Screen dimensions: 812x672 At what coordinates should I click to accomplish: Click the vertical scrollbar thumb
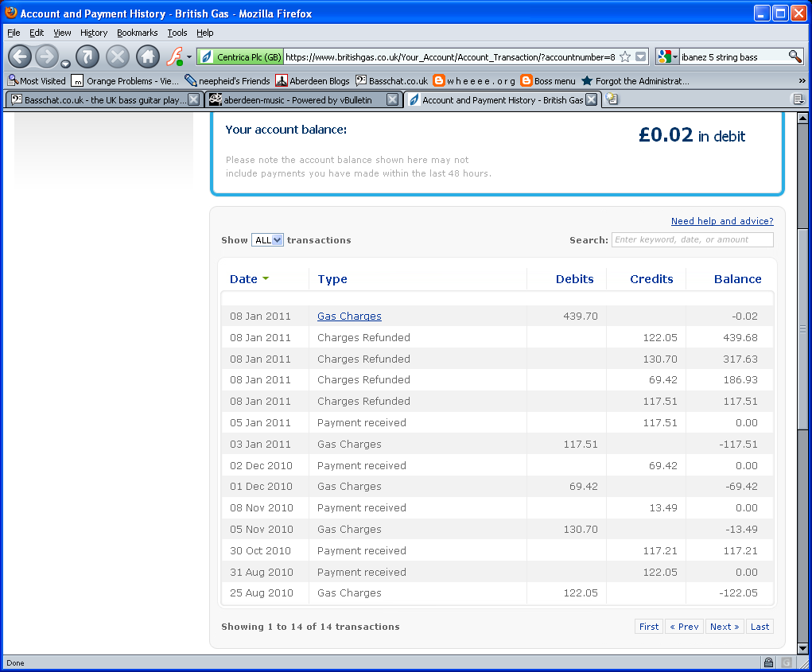tap(802, 328)
